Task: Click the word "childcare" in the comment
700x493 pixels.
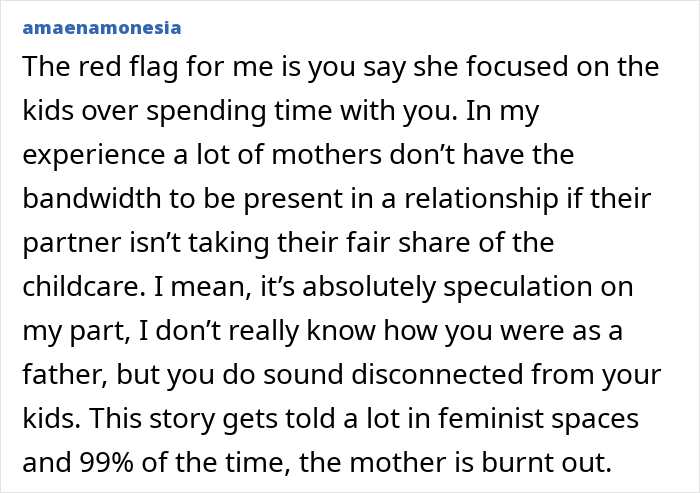Action: (x=77, y=288)
